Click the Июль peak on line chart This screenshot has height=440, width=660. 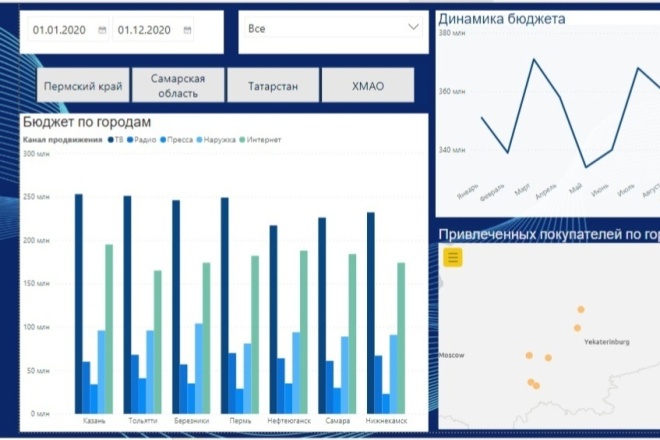coord(639,68)
